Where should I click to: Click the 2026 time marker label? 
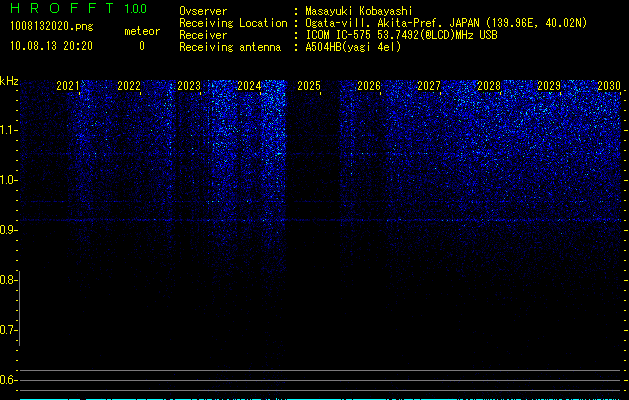pos(369,86)
